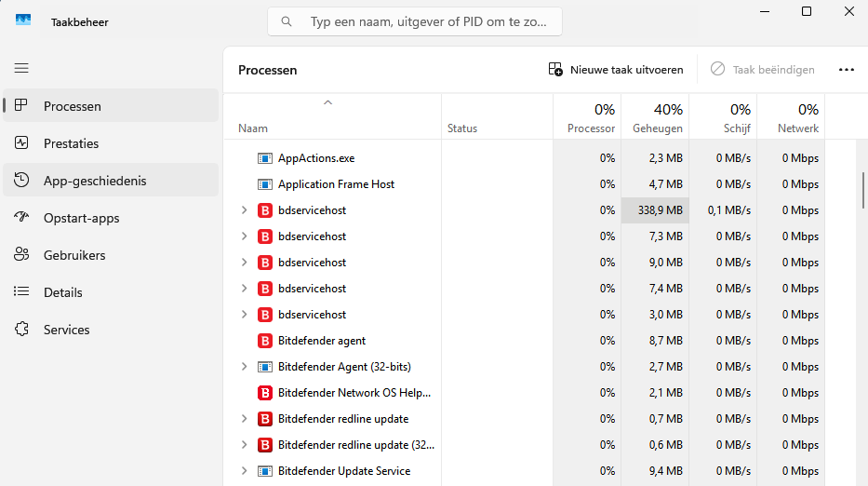Open the Services page
Viewport: 868px width, 486px height.
pos(111,330)
